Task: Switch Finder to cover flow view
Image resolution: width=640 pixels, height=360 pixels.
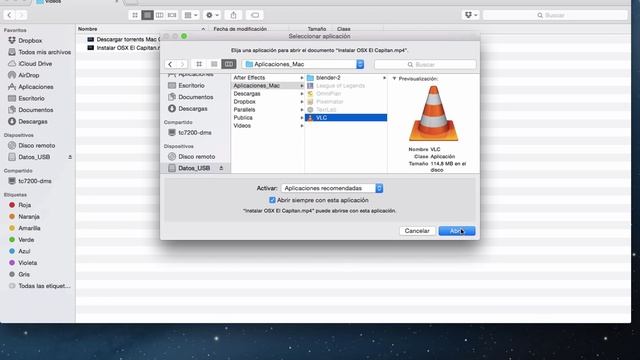Action: 172,15
